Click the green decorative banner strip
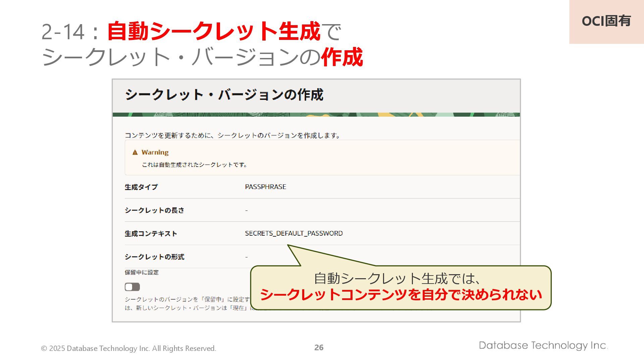Viewport: 644px width, 362px height. pos(316,115)
